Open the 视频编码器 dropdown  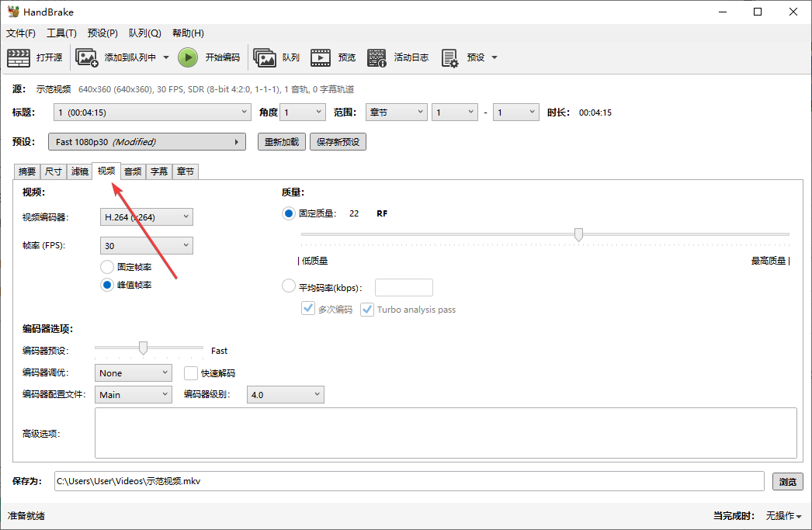tap(146, 217)
